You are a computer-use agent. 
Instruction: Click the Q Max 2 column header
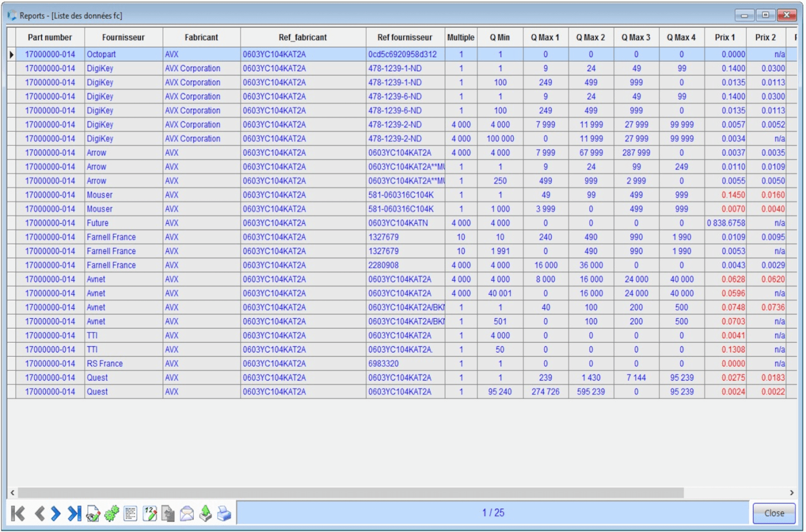(591, 38)
